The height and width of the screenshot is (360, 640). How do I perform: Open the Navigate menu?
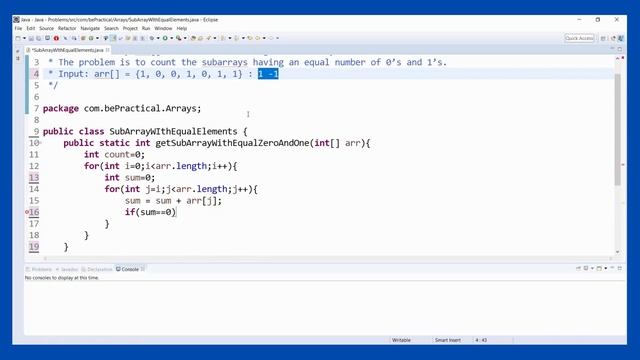(x=90, y=28)
